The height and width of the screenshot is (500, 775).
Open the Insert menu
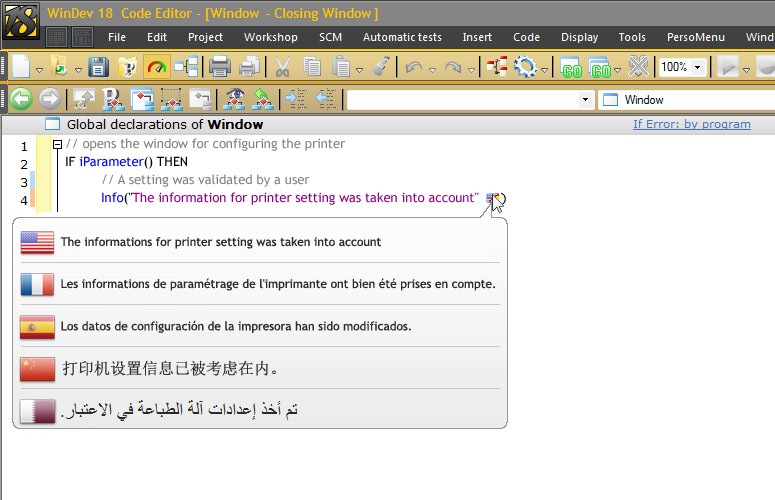pyautogui.click(x=477, y=37)
